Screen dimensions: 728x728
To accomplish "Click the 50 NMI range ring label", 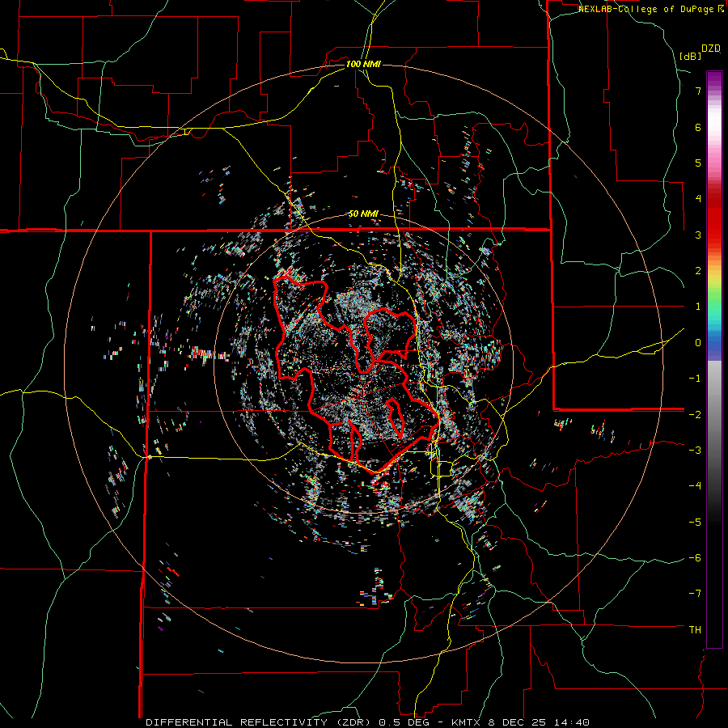I will click(x=363, y=214).
